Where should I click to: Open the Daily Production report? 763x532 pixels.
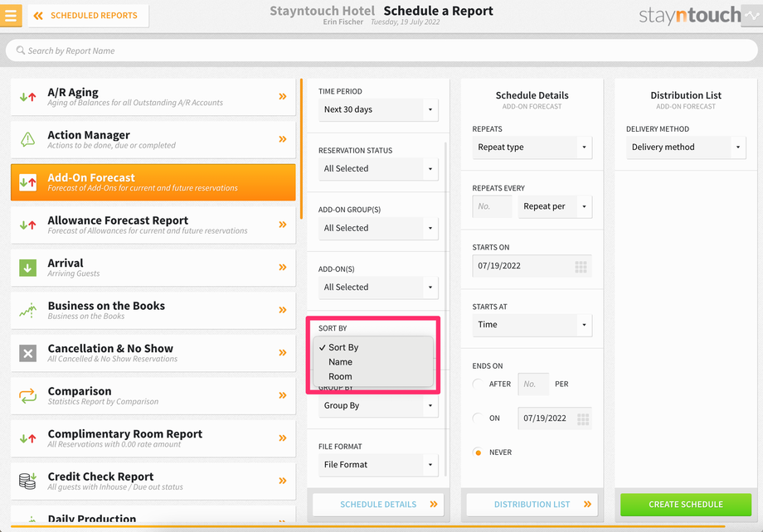tap(153, 515)
